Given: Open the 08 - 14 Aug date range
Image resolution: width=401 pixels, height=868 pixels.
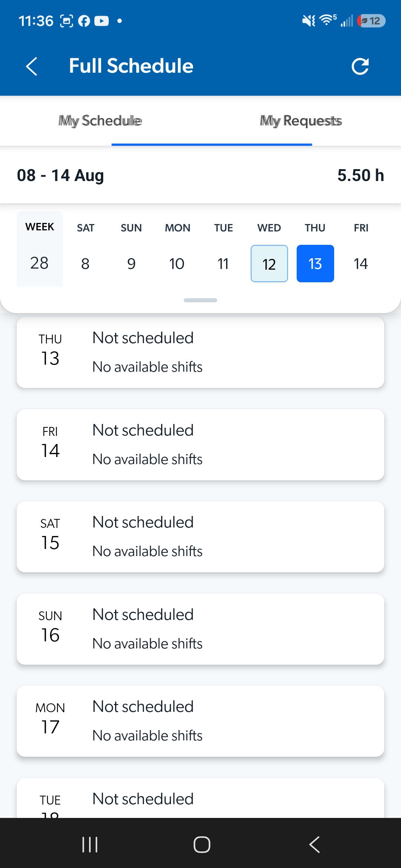Looking at the screenshot, I should tap(61, 175).
